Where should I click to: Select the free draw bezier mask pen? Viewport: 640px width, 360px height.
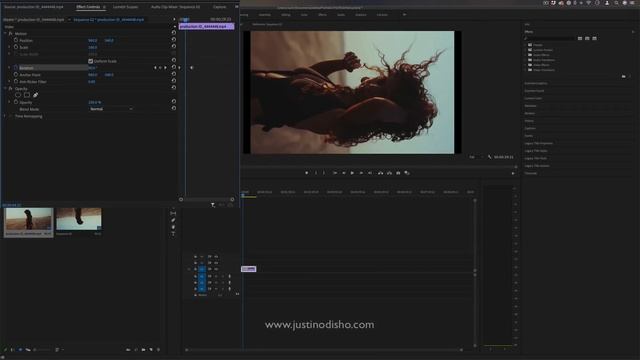pos(36,95)
